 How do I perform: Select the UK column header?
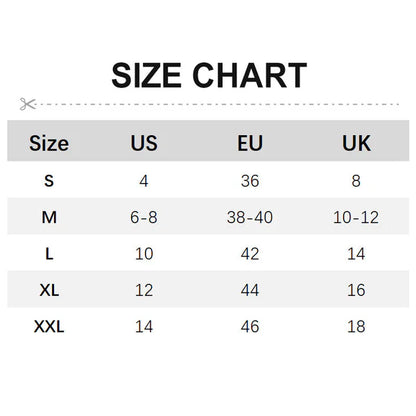pyautogui.click(x=356, y=143)
